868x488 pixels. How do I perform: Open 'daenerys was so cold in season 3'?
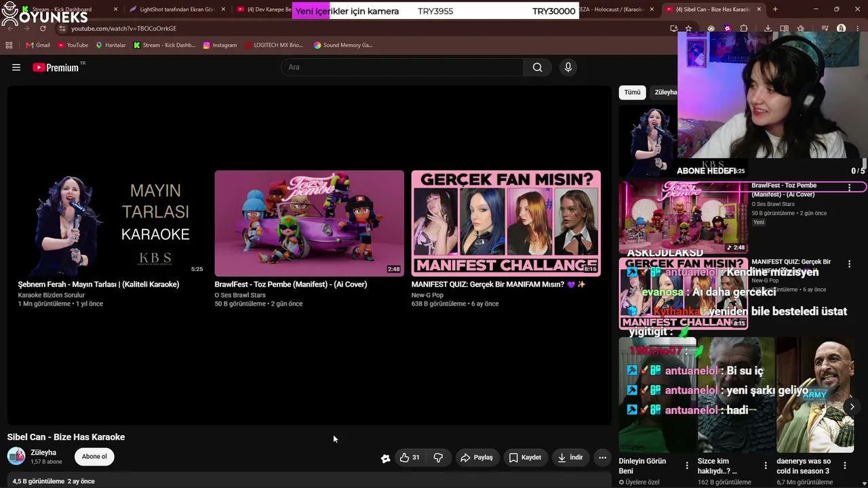804,466
